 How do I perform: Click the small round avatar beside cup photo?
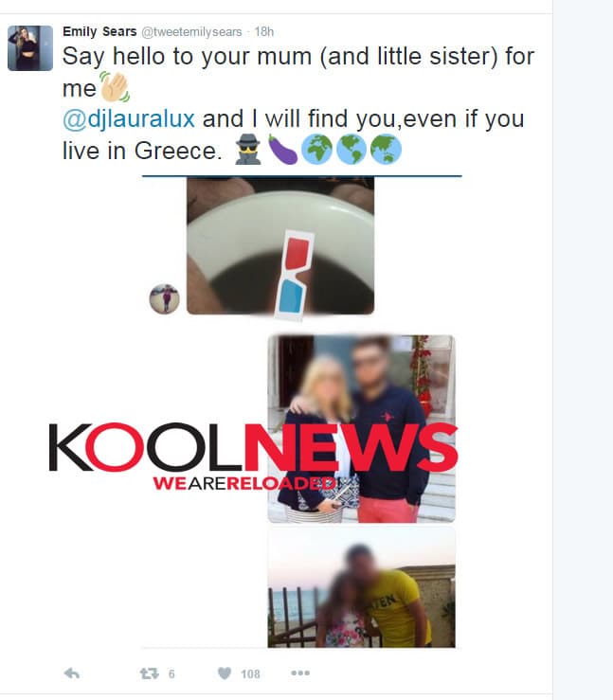coord(164,298)
